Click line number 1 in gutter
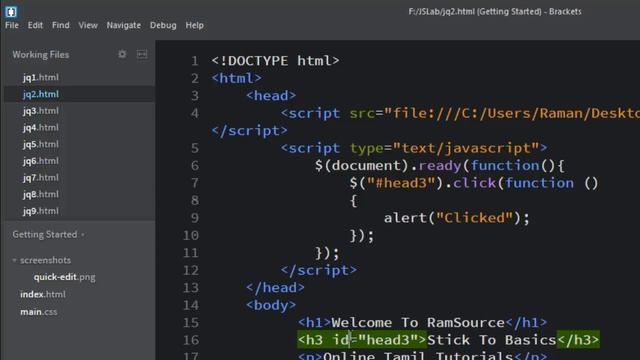The image size is (640, 360). [x=195, y=61]
